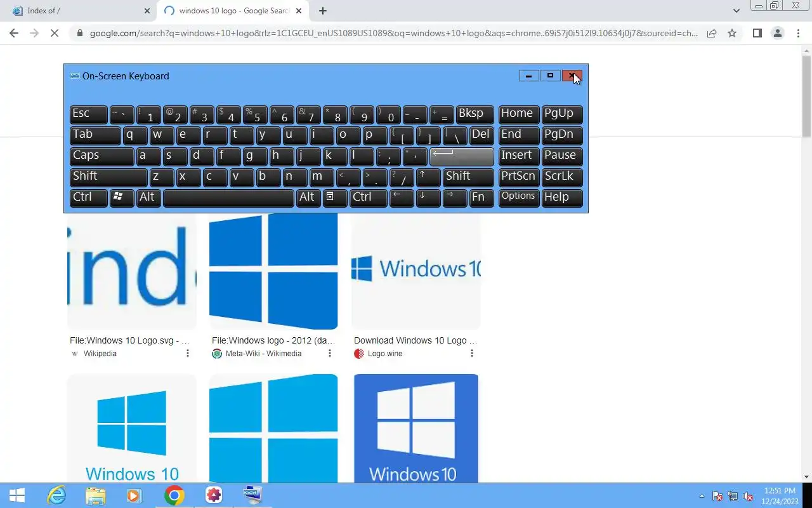The height and width of the screenshot is (508, 812).
Task: Toggle the right Alt key
Action: (308, 197)
